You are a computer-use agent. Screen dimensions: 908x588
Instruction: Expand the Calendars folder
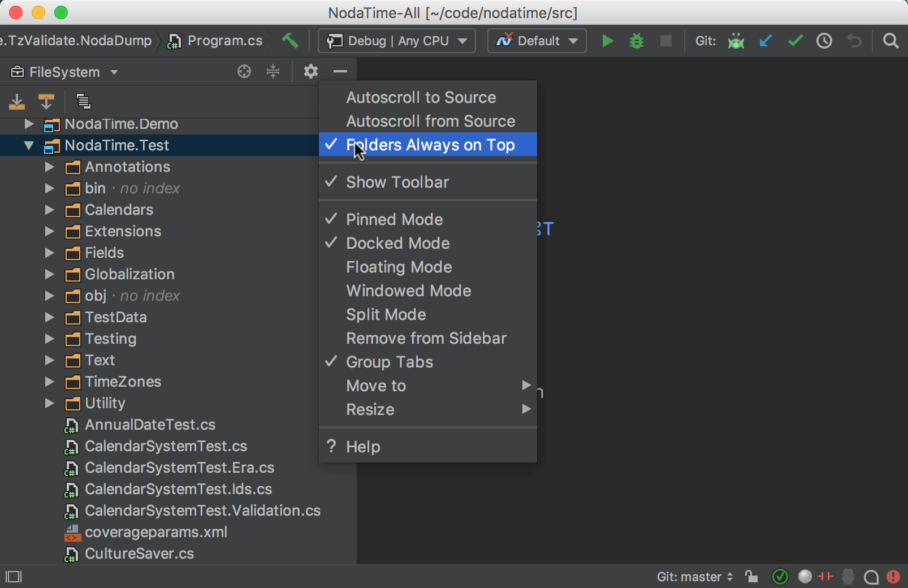[50, 210]
